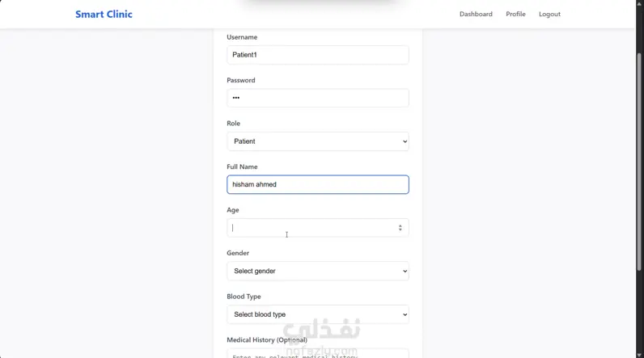Increase Age with the up spinner arrow

pos(400,225)
